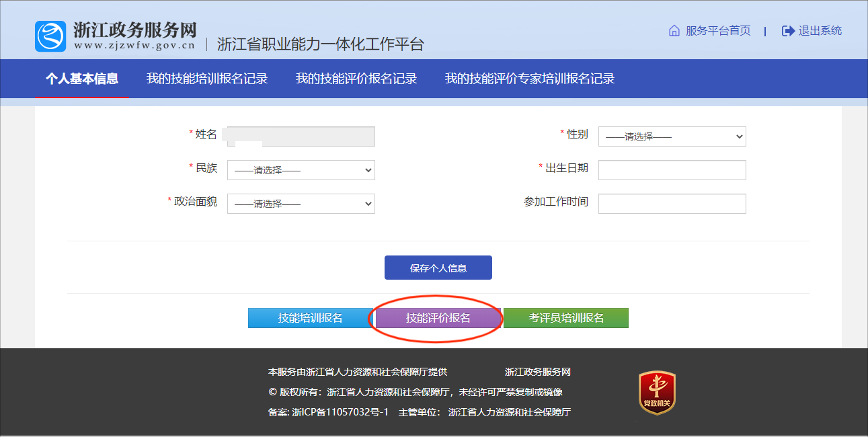Click the red 党政机关 badge icon
868x437 pixels.
[657, 393]
